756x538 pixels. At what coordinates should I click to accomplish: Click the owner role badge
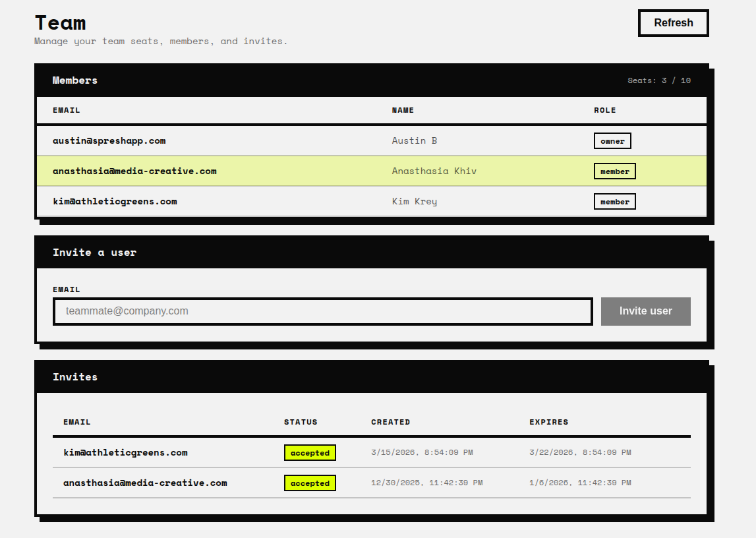point(612,141)
